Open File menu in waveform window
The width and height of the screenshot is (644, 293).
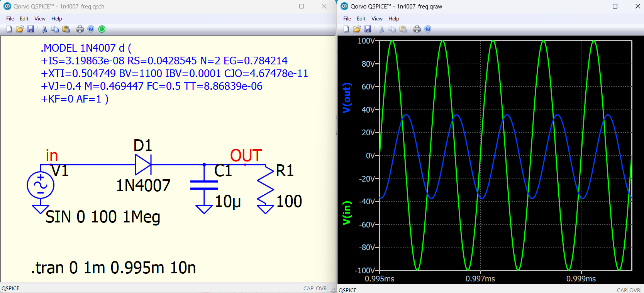(347, 19)
